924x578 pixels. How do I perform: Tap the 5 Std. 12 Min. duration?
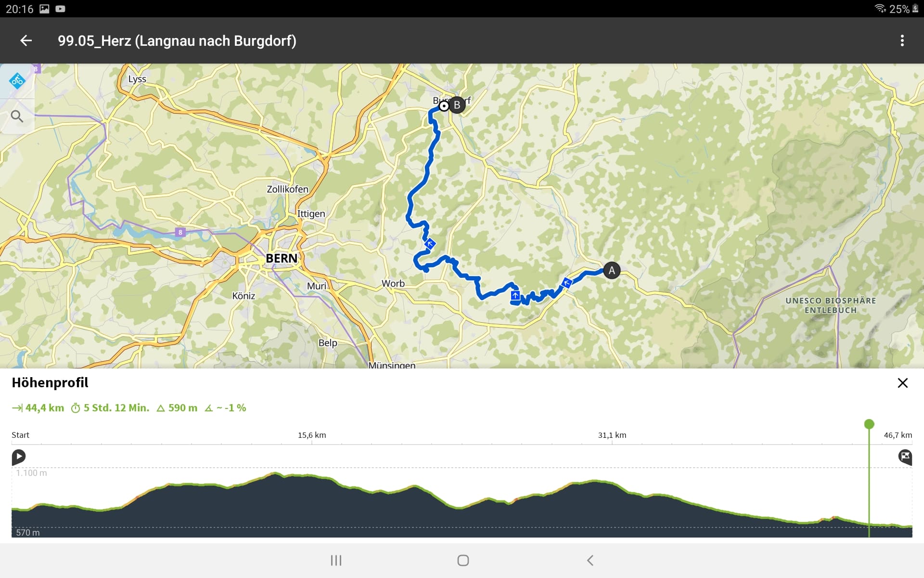click(110, 408)
